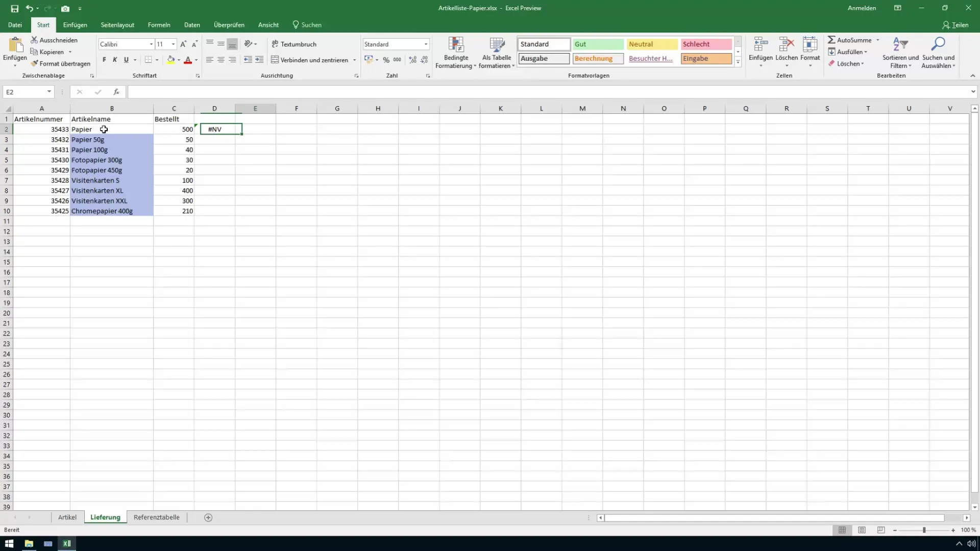This screenshot has height=551, width=980.
Task: Open the Datei menu
Action: [x=15, y=24]
